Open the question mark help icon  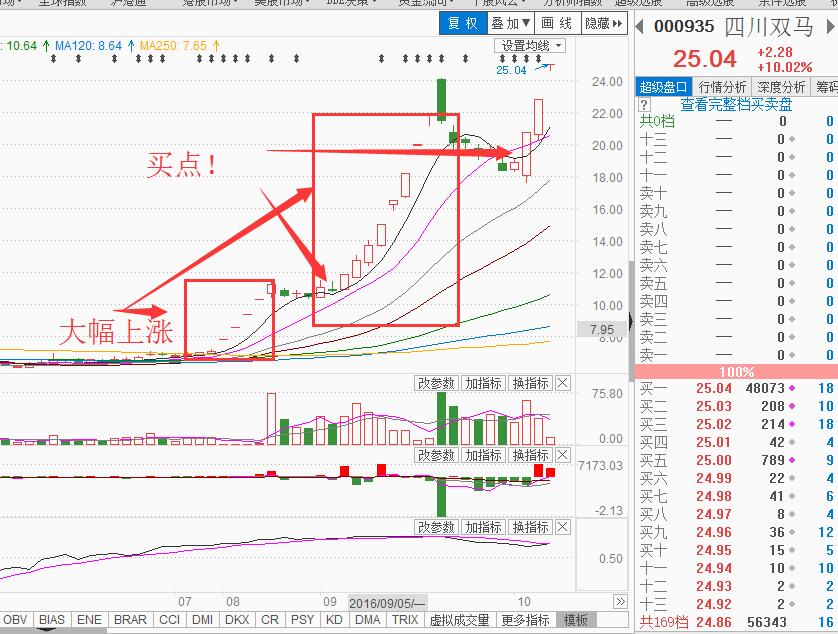pyautogui.click(x=645, y=104)
